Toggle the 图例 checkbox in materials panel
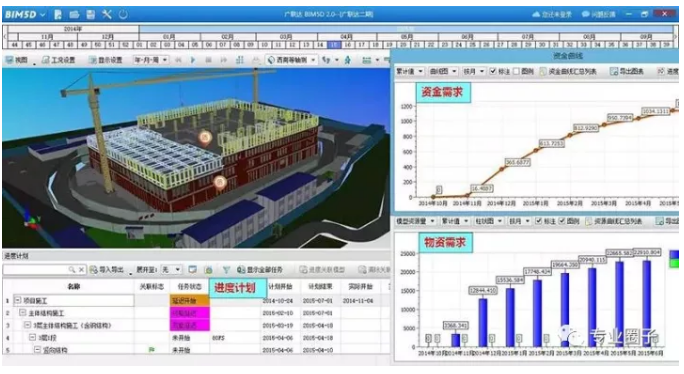The height and width of the screenshot is (374, 684). click(562, 221)
